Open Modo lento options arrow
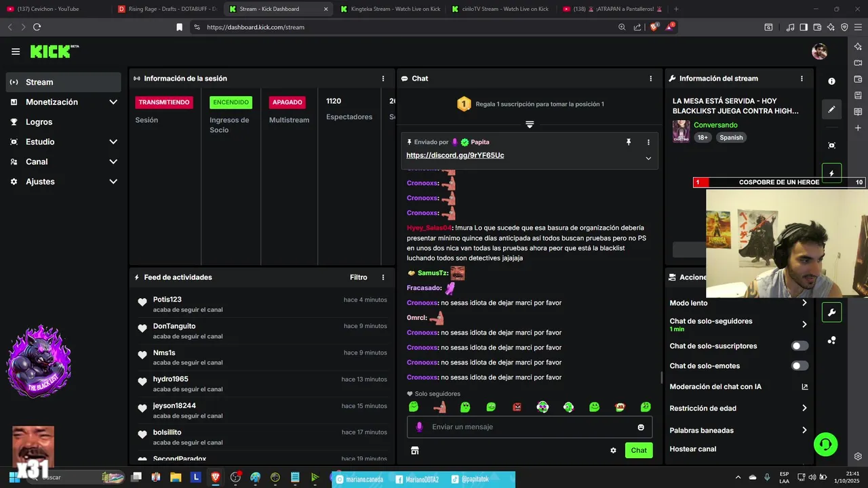Viewport: 868px width, 488px height. click(804, 303)
